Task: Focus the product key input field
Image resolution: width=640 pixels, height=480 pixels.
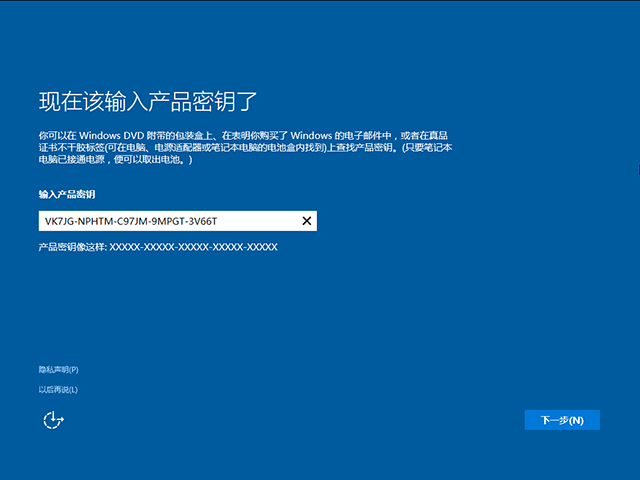Action: [x=170, y=221]
